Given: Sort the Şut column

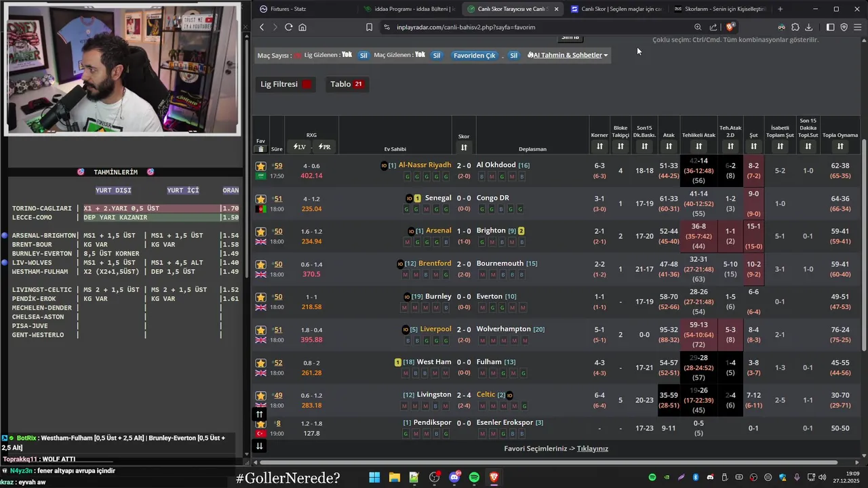Looking at the screenshot, I should 753,146.
